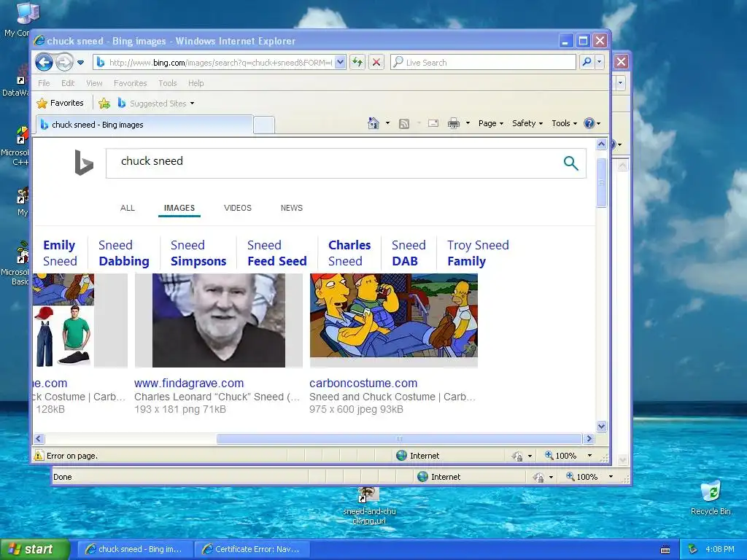
Task: Click the vertical scrollbar down arrow
Action: coord(601,426)
